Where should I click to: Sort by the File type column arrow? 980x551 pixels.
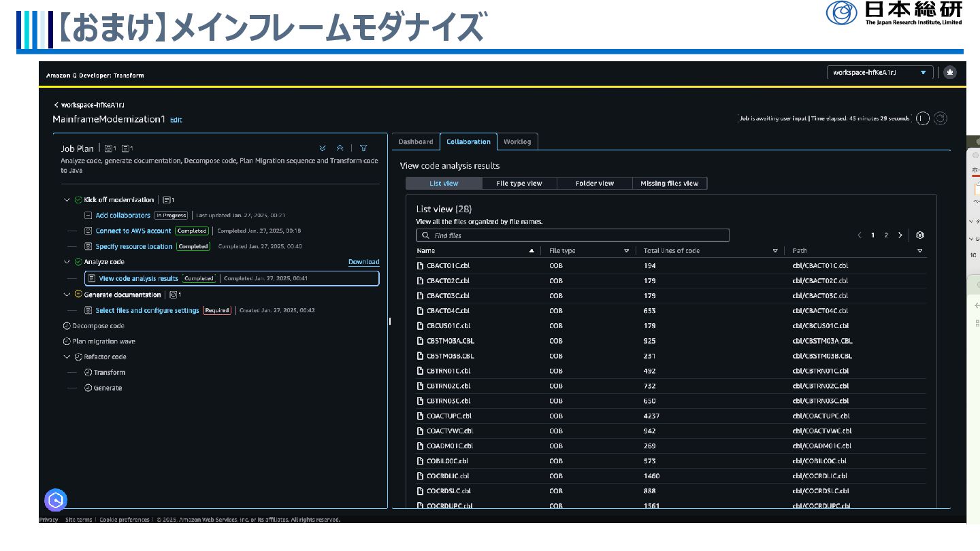626,251
